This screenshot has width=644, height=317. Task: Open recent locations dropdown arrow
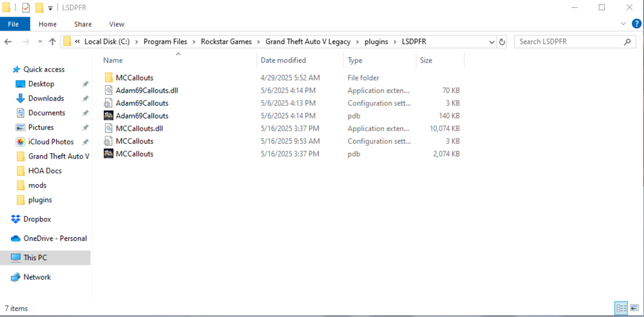point(40,41)
